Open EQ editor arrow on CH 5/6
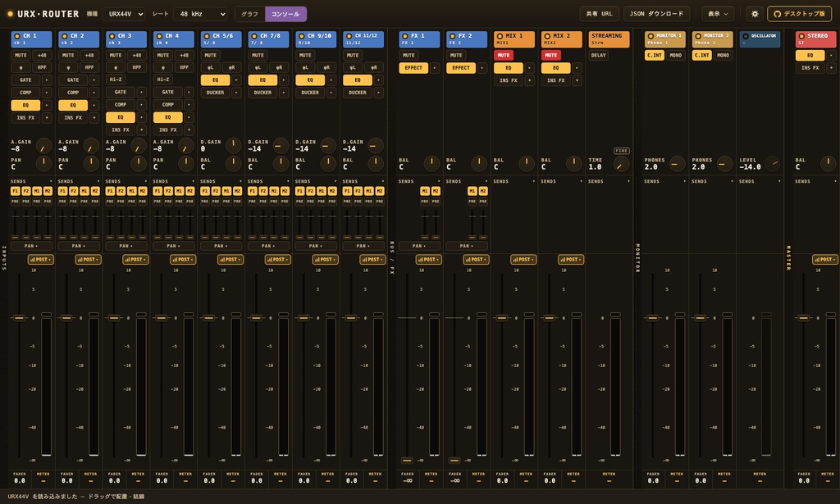The image size is (840, 504). click(236, 80)
